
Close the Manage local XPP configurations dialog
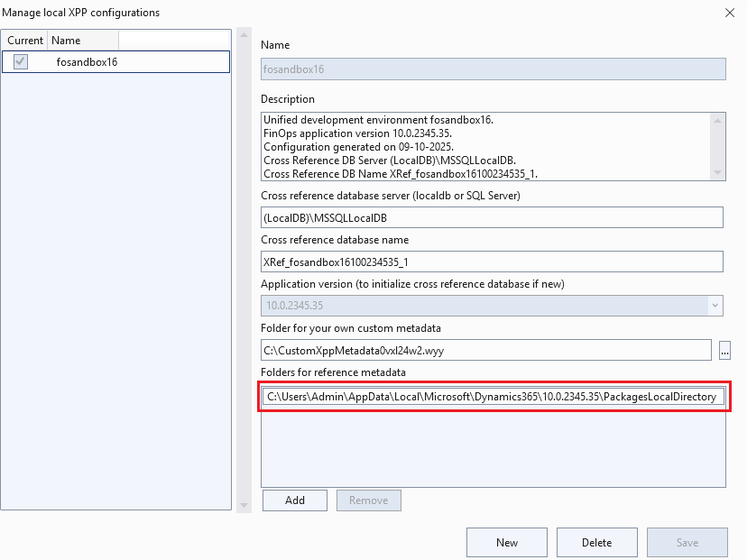tap(729, 13)
